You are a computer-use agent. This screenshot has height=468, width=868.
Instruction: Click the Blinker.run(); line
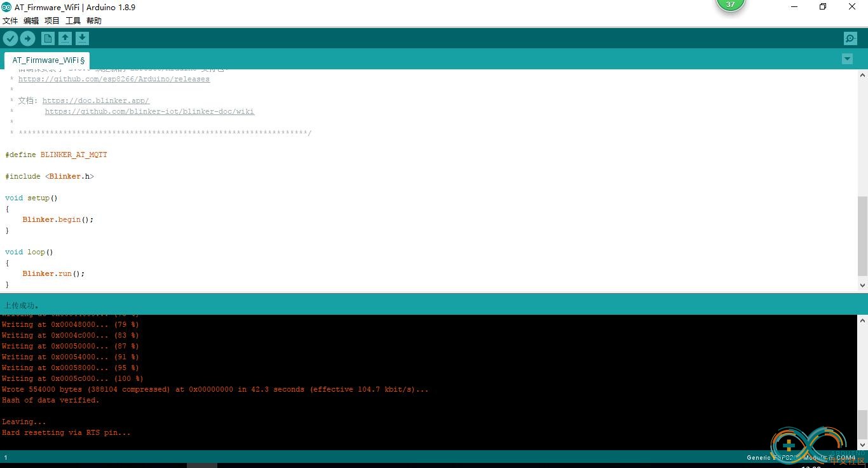pyautogui.click(x=53, y=273)
